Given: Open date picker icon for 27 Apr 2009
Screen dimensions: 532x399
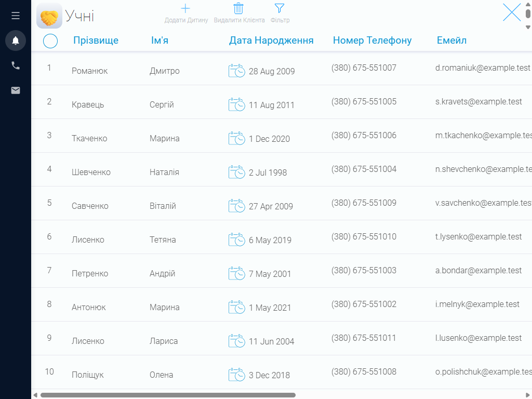Looking at the screenshot, I should (x=237, y=206).
